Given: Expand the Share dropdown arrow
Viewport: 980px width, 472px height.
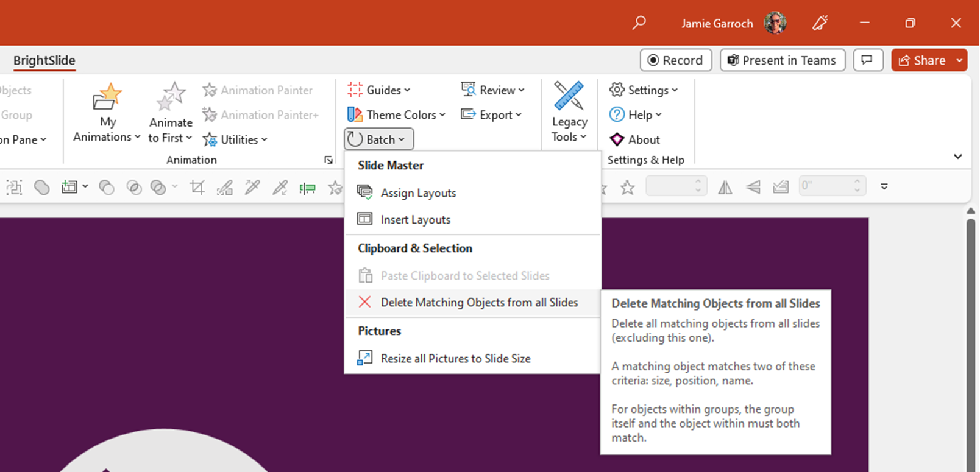Looking at the screenshot, I should coord(960,60).
